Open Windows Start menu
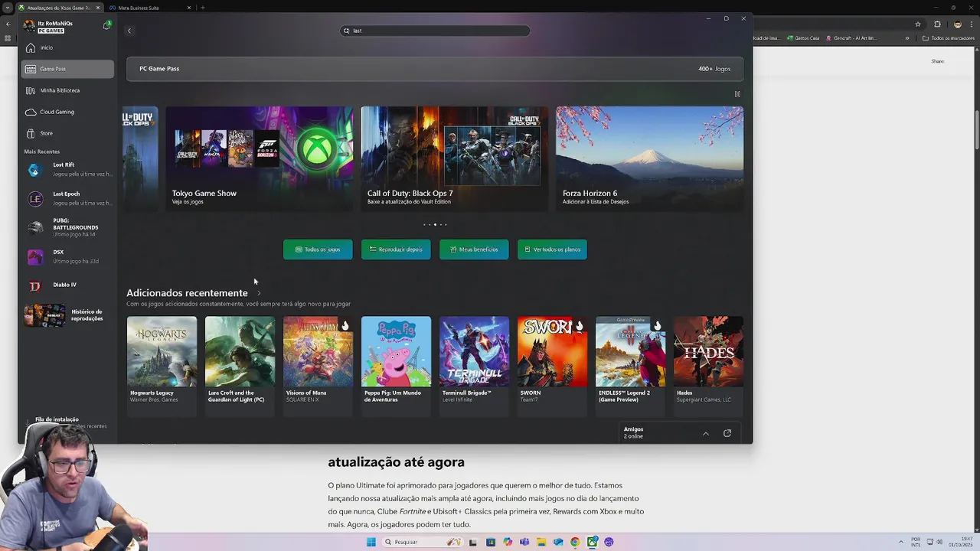 tap(371, 542)
